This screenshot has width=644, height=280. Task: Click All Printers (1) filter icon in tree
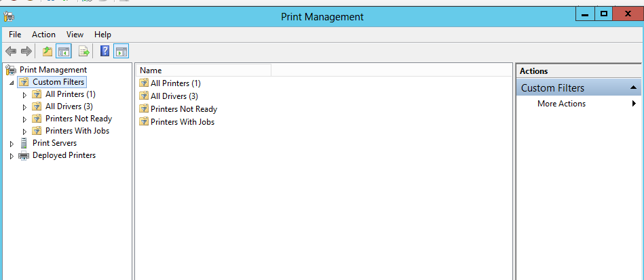click(37, 94)
